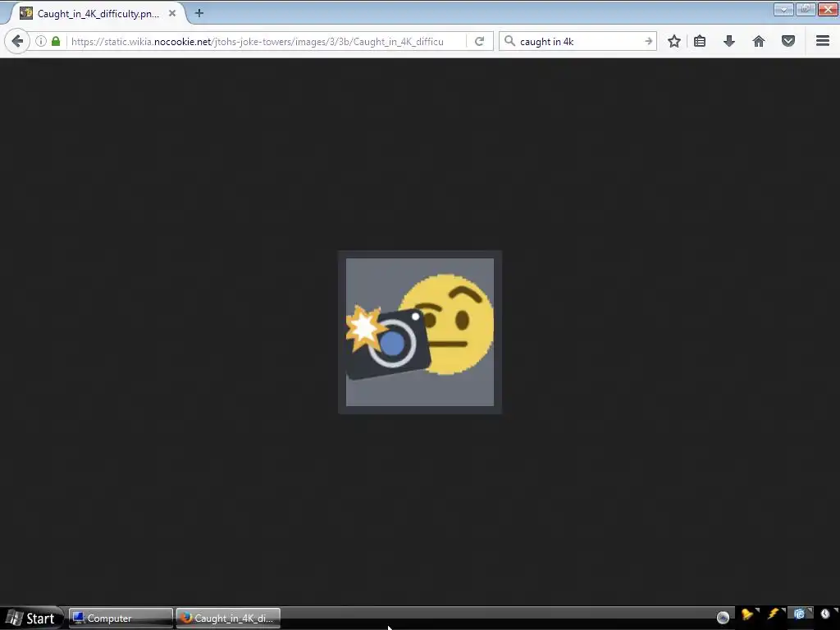Show the green padlock security details
Image resolution: width=840 pixels, height=630 pixels.
point(56,41)
